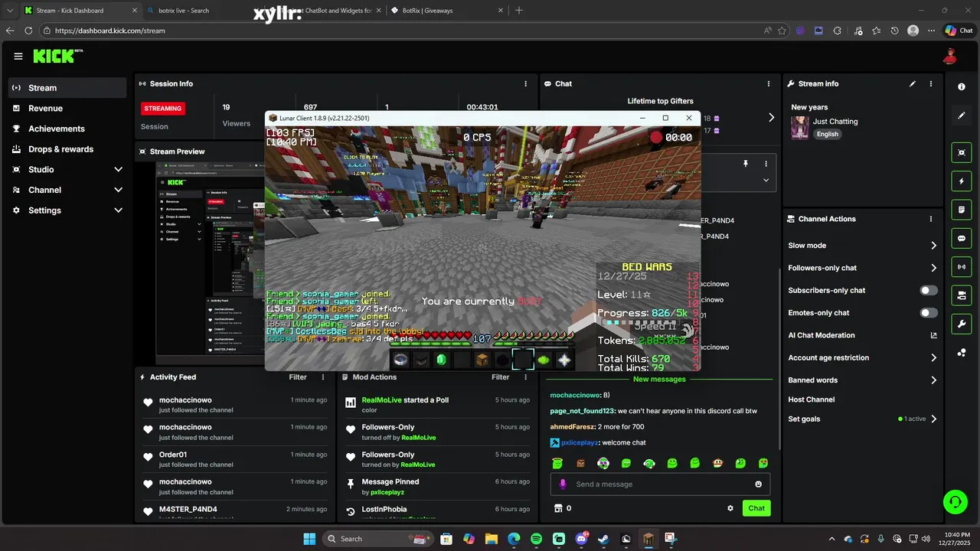The width and height of the screenshot is (980, 551).
Task: Click the info icon in right sidebar
Action: [962, 86]
